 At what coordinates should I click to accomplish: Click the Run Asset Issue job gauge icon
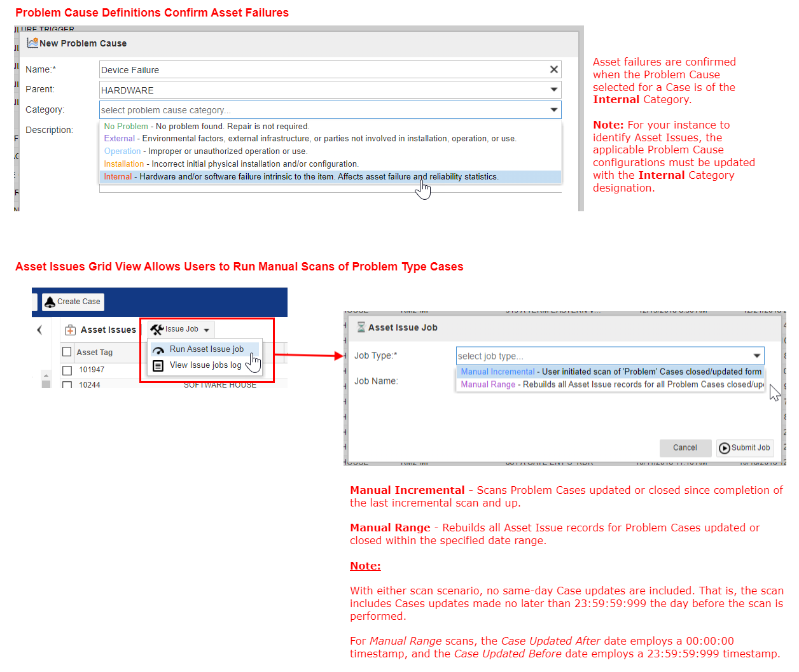(158, 349)
